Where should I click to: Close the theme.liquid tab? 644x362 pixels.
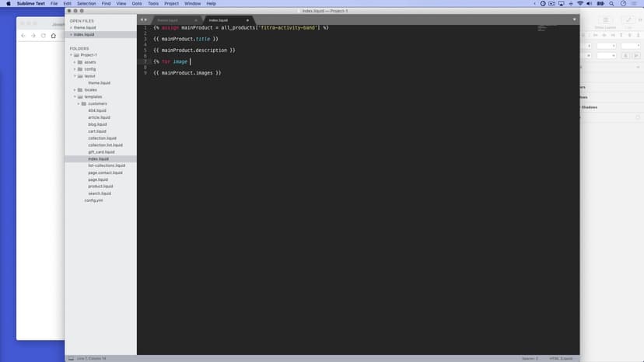195,20
